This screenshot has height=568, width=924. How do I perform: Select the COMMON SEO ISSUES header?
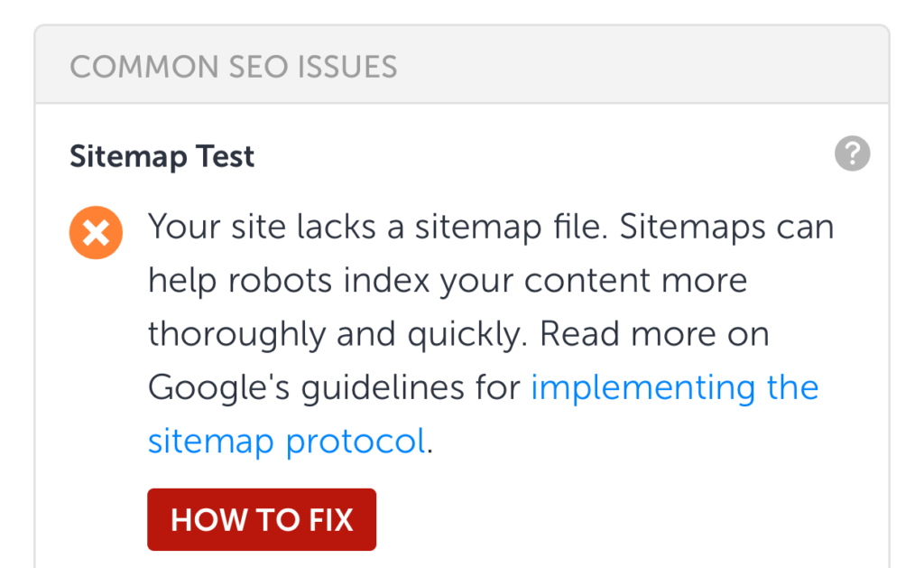(x=234, y=65)
